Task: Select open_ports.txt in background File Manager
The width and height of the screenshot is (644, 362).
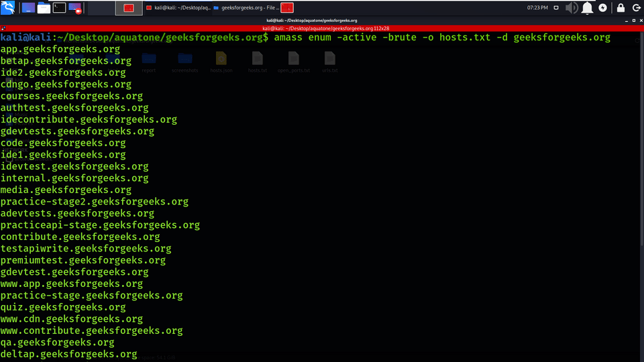Action: click(x=294, y=62)
